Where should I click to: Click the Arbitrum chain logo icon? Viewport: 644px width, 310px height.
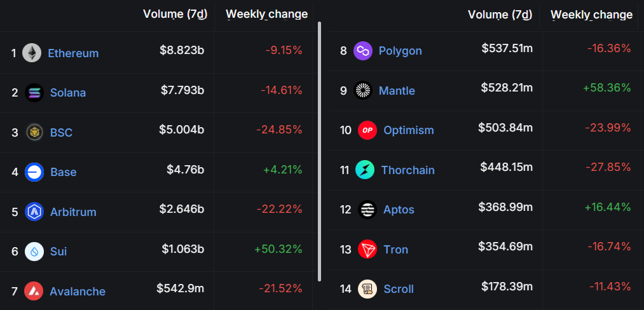point(34,212)
